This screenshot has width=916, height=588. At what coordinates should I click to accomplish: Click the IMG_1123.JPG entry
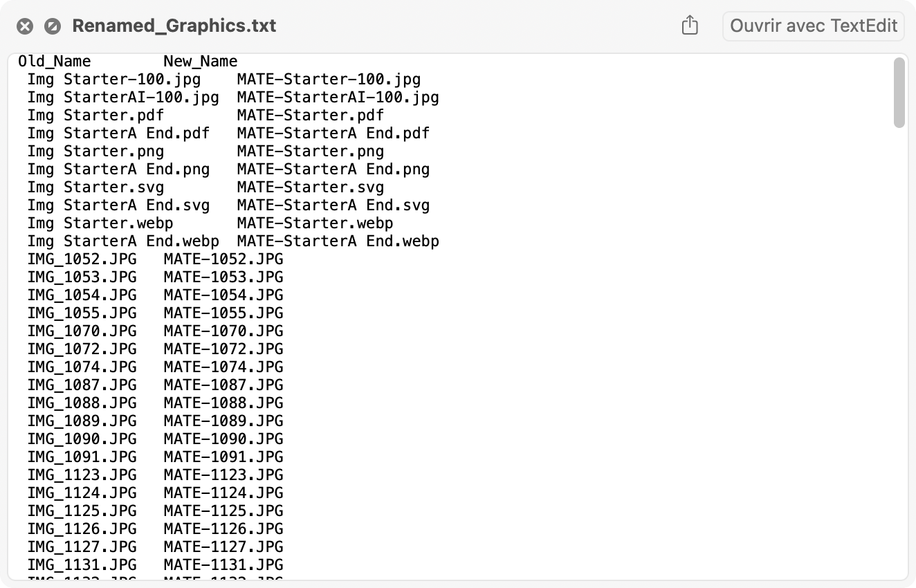pyautogui.click(x=82, y=475)
